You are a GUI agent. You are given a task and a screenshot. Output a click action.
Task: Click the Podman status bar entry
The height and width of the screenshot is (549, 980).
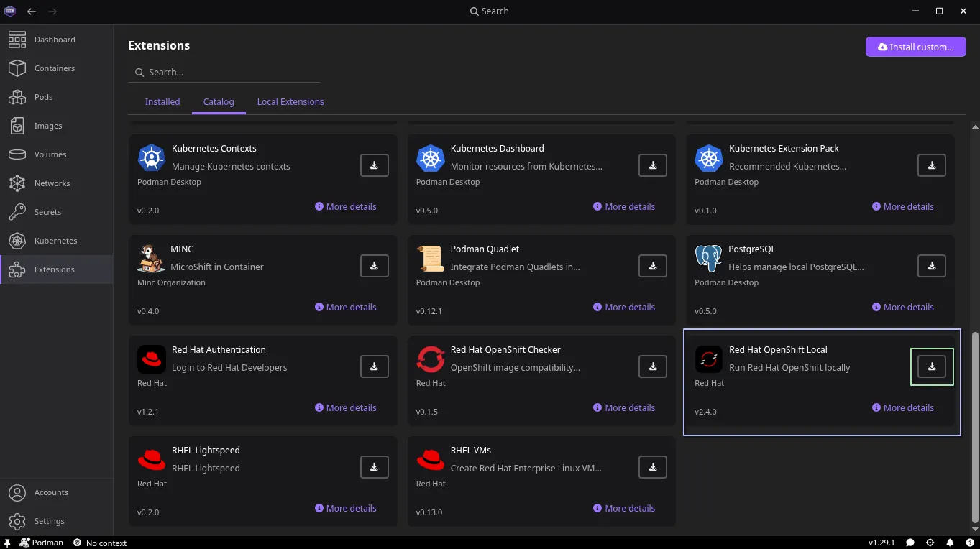coord(42,543)
